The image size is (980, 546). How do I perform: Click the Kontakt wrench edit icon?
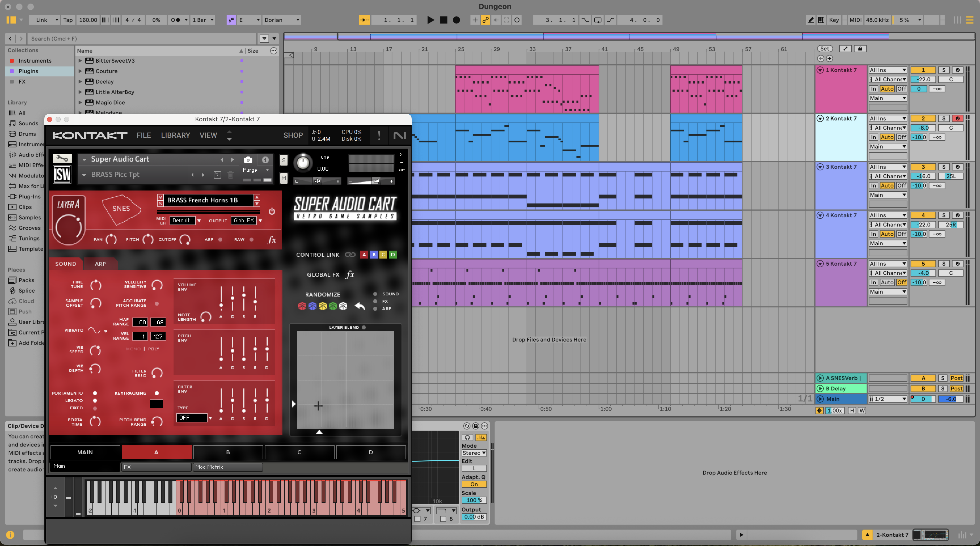(62, 158)
